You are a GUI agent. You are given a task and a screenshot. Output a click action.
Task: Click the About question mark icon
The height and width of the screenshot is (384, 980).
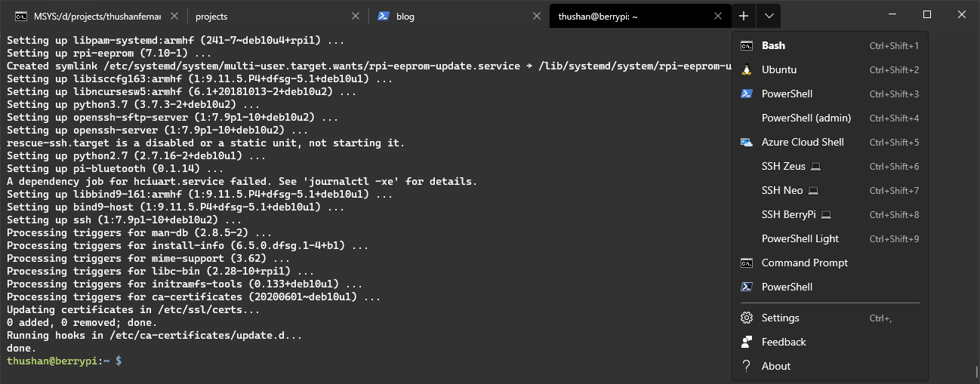click(x=747, y=367)
